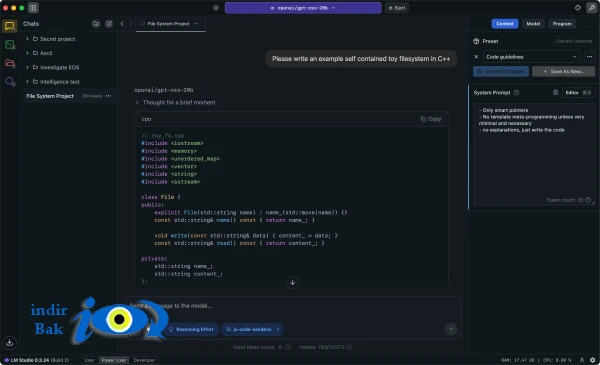Open the Chat view in sidebar
Viewport: 600px width, 365px height.
pos(10,26)
